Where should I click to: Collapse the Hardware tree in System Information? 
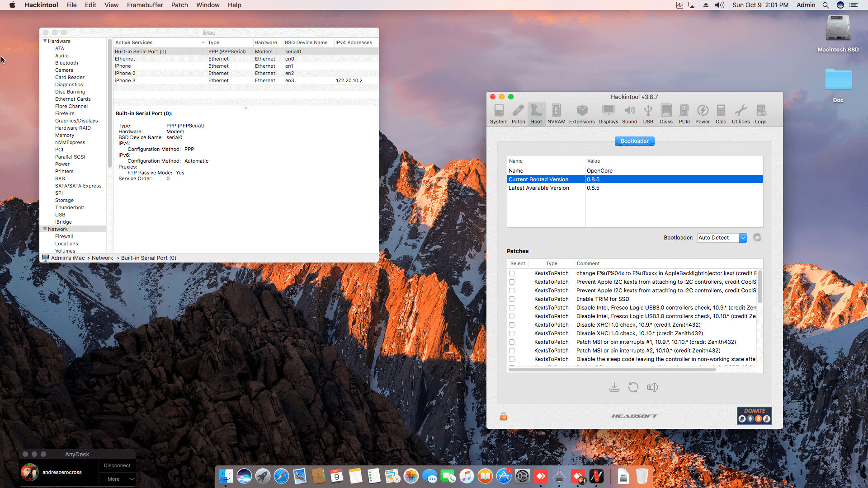[x=45, y=41]
